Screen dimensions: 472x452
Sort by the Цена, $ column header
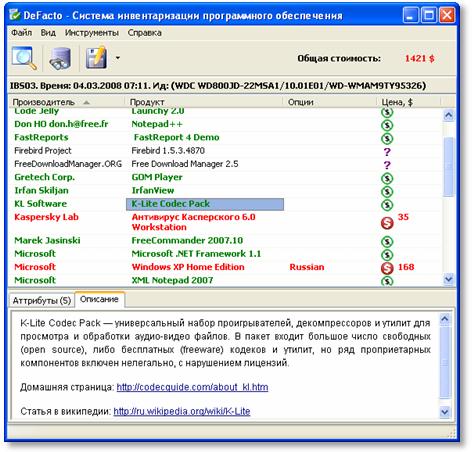point(408,102)
